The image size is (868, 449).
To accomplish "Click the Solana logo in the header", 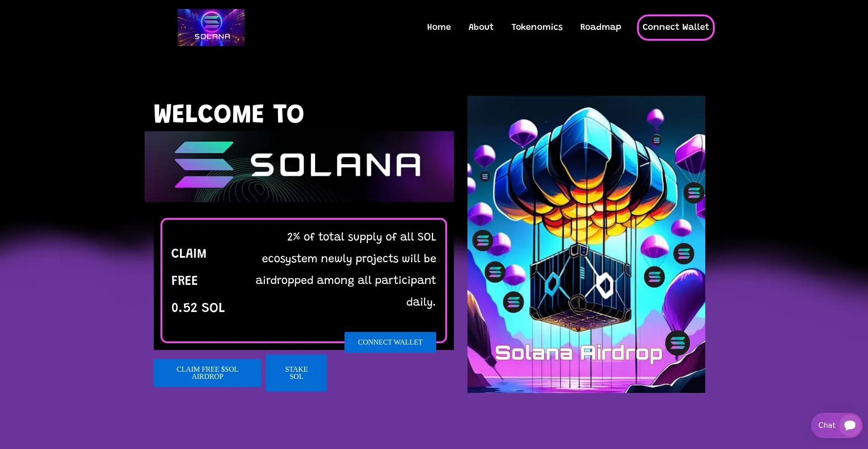I will tap(211, 28).
